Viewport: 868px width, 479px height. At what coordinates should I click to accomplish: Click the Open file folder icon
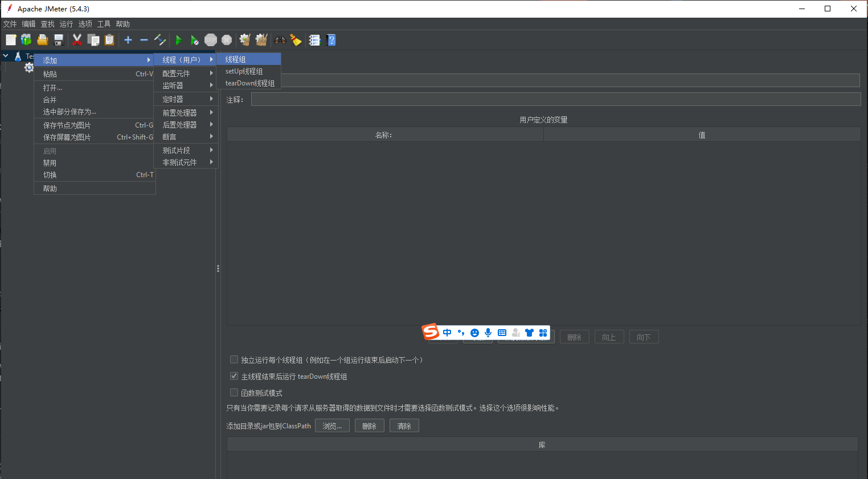[43, 40]
